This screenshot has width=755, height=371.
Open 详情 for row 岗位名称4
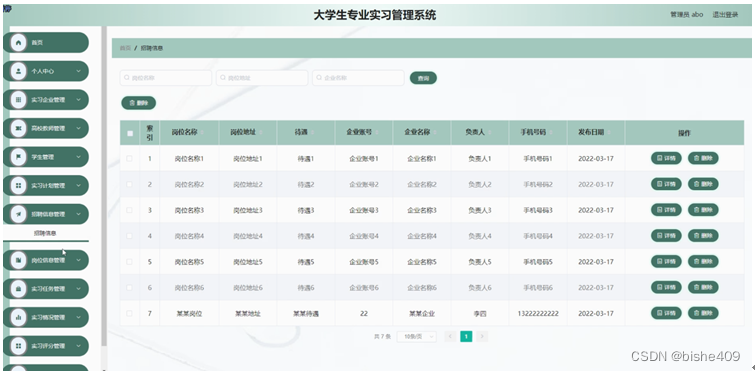(666, 235)
